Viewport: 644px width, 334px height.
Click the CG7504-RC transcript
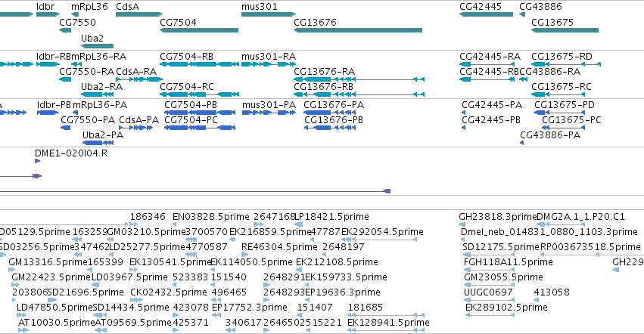[199, 94]
